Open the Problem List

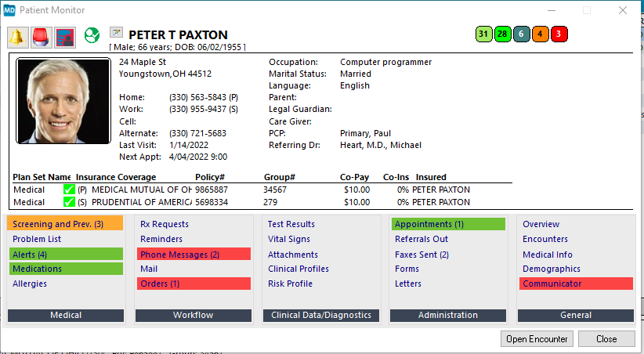37,239
